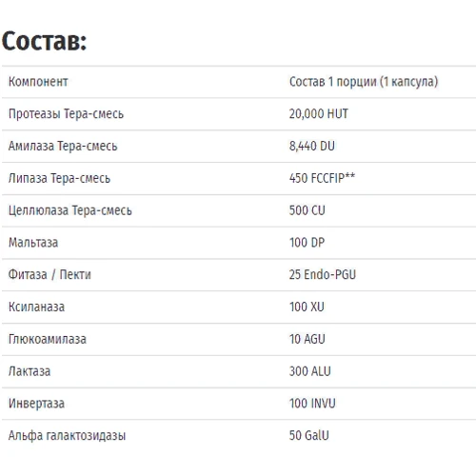Click the 500 CU value
Image resolution: width=476 pixels, height=476 pixels.
click(307, 210)
